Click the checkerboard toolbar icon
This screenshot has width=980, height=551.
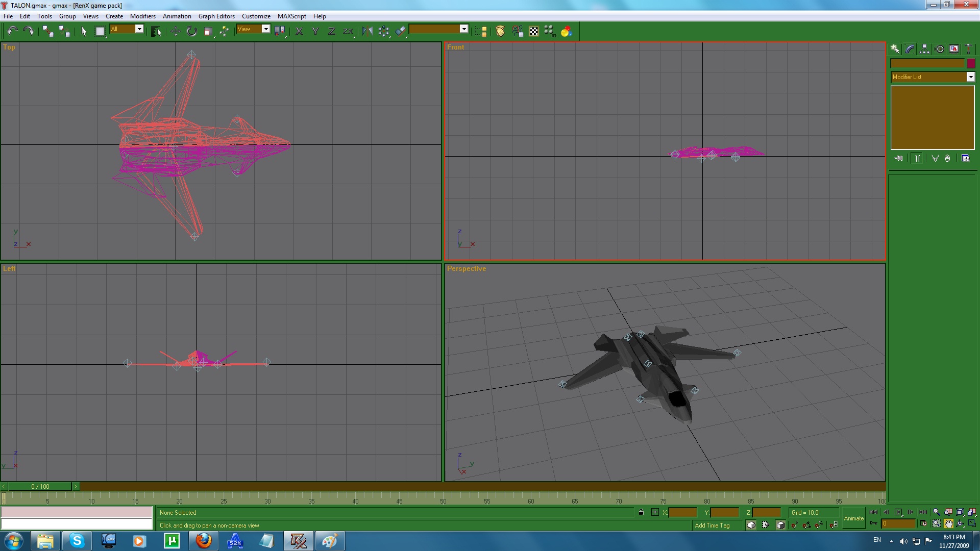click(x=534, y=31)
